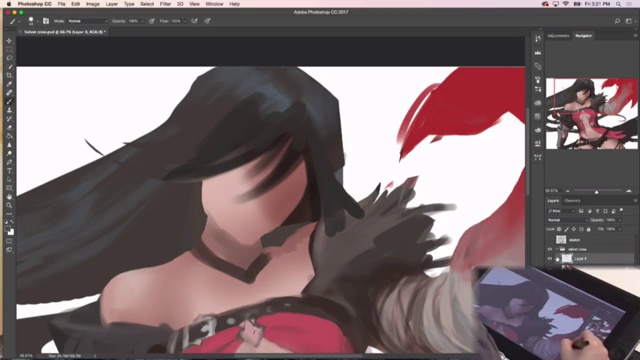Open the layer Opacity dropdown arrow

pos(620,220)
